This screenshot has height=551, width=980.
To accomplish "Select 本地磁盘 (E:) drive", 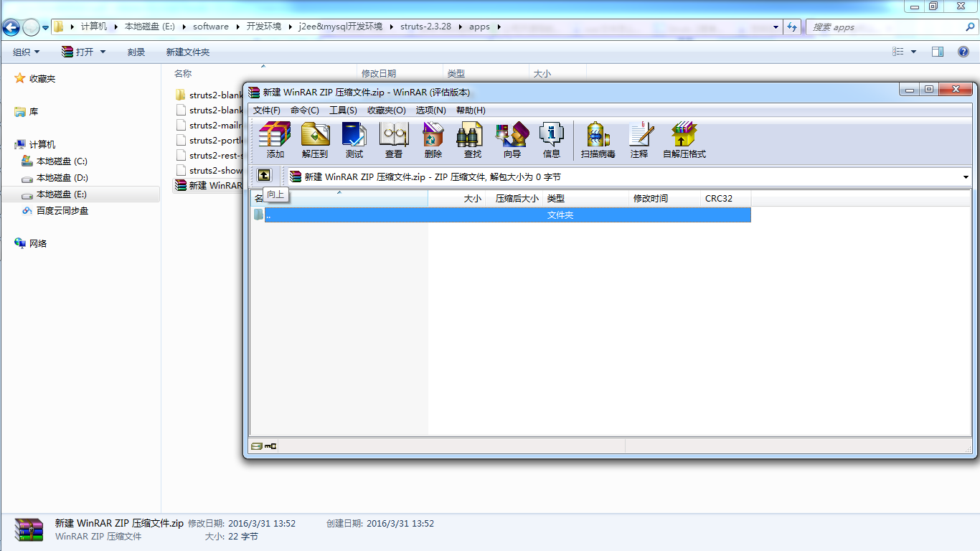I will pyautogui.click(x=80, y=194).
